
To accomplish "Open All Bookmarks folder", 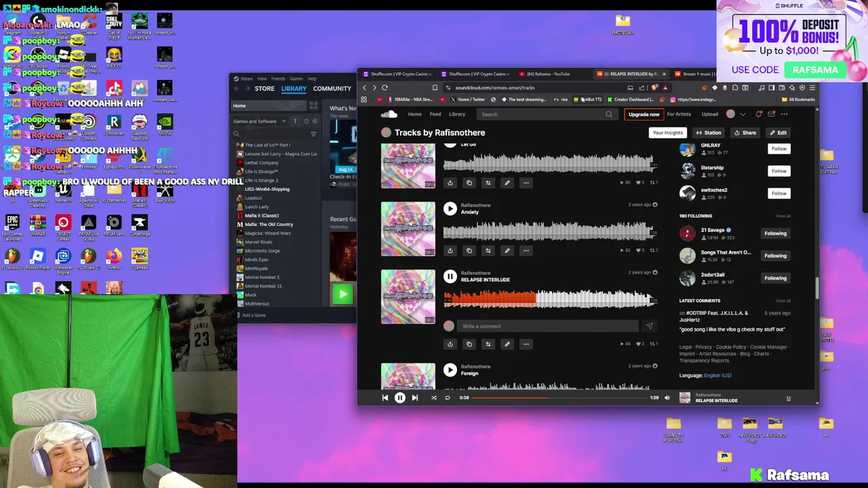I will point(798,100).
